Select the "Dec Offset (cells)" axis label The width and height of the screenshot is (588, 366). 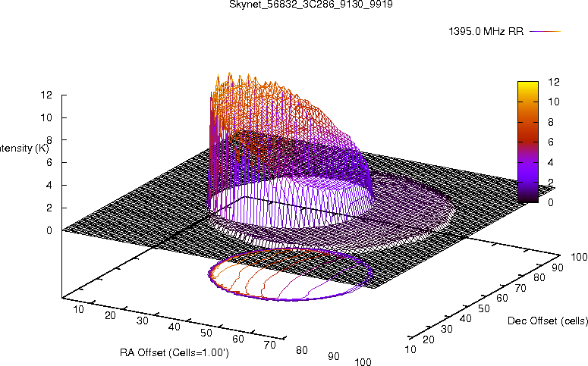(x=548, y=321)
